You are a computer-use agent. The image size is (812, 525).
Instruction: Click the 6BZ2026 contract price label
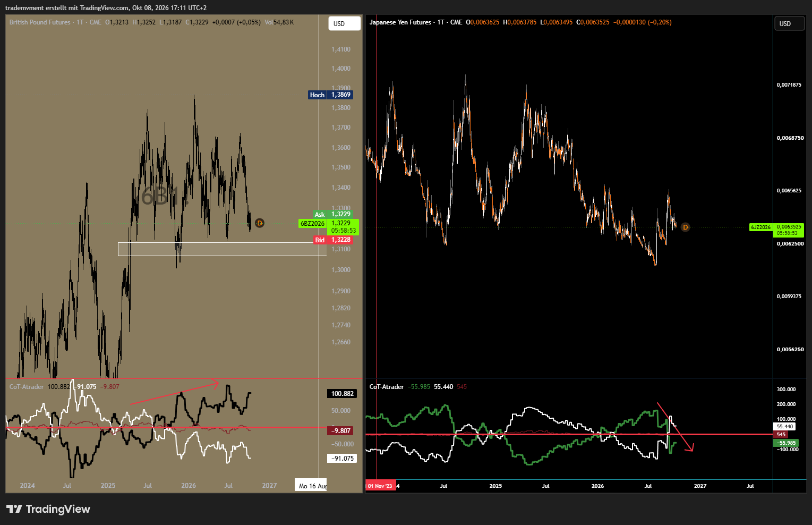(329, 227)
